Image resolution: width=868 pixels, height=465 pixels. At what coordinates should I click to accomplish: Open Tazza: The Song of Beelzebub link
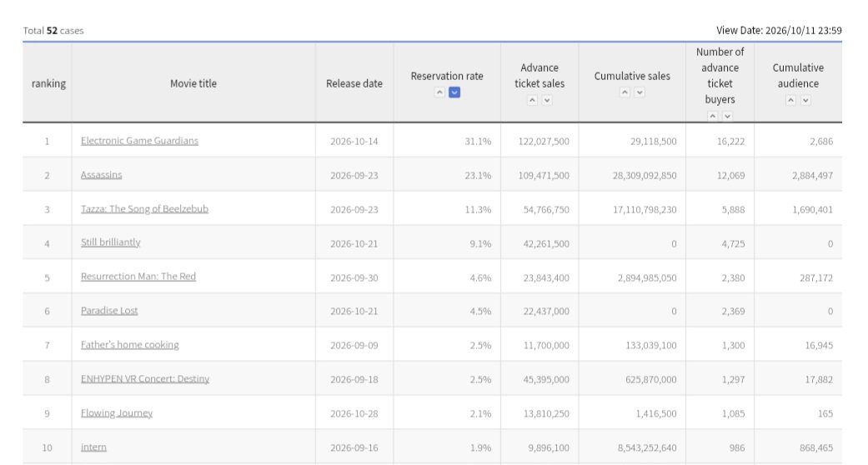[144, 208]
